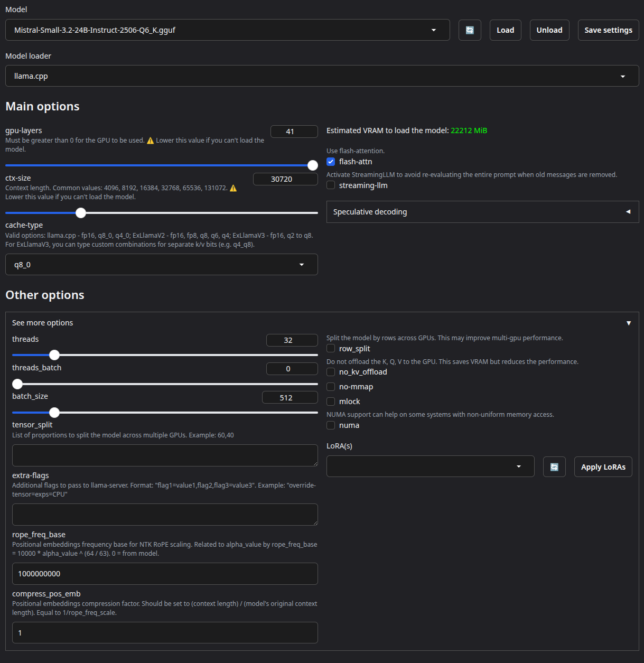Click the gpu-layers slider handle

pos(313,165)
